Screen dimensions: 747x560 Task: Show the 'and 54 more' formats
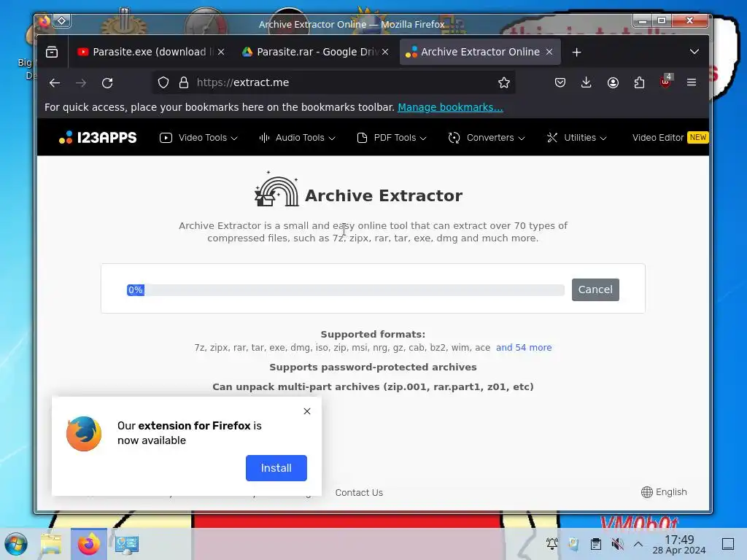(x=524, y=348)
